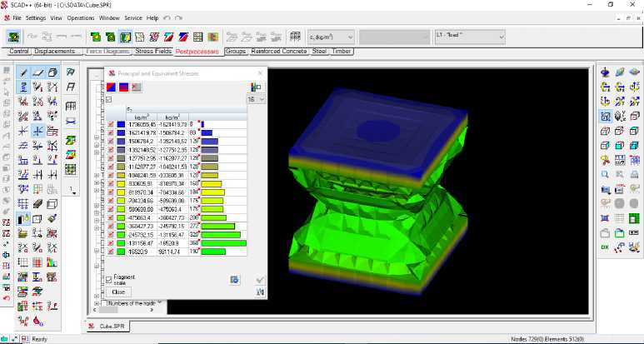Click the first kg/m² column header

tap(142, 117)
